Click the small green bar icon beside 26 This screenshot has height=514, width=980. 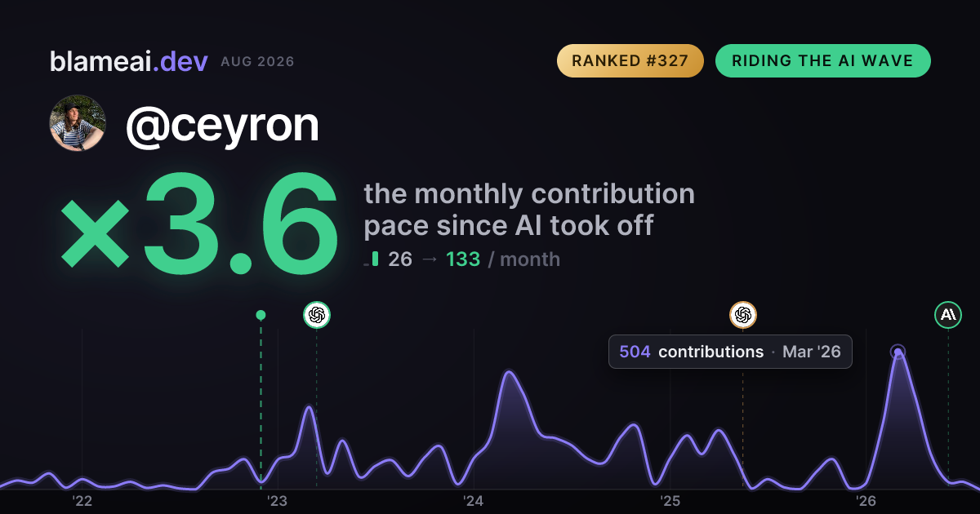[x=375, y=259]
